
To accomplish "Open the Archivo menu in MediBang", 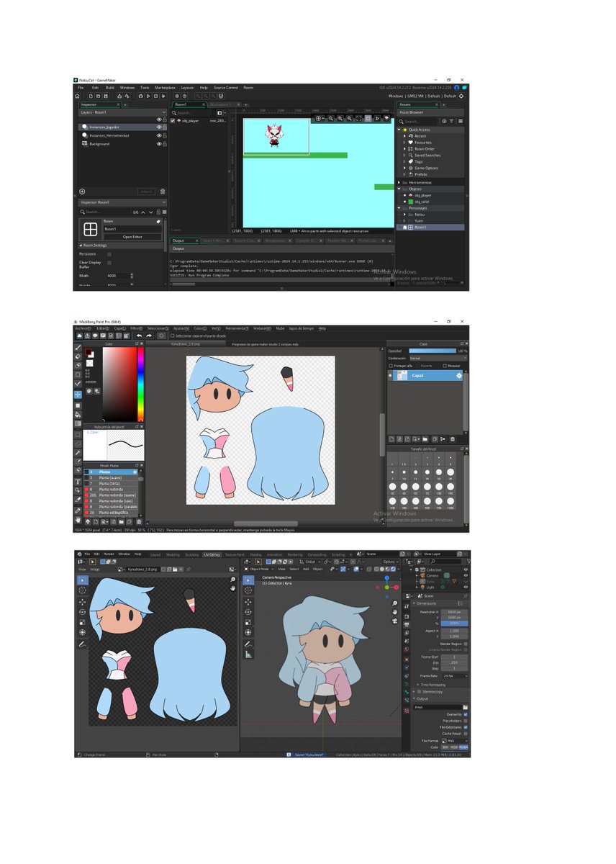I will tap(83, 328).
